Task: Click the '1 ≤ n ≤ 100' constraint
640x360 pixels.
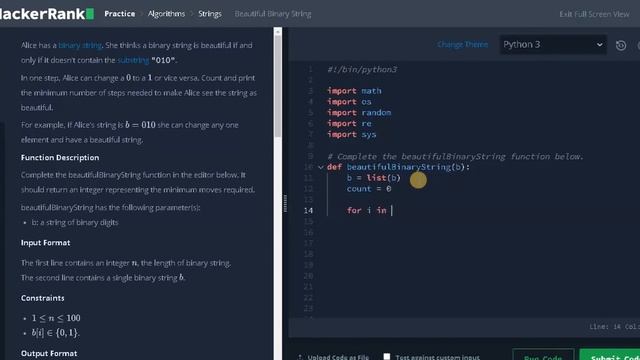Action: (56, 318)
